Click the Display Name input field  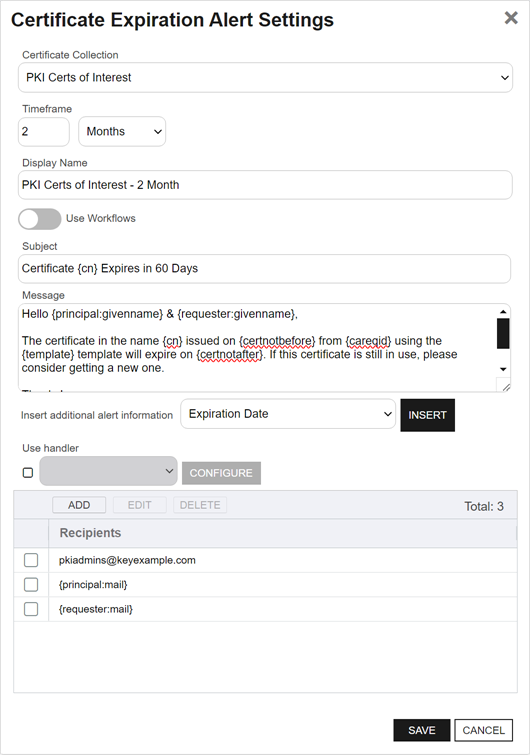click(265, 185)
